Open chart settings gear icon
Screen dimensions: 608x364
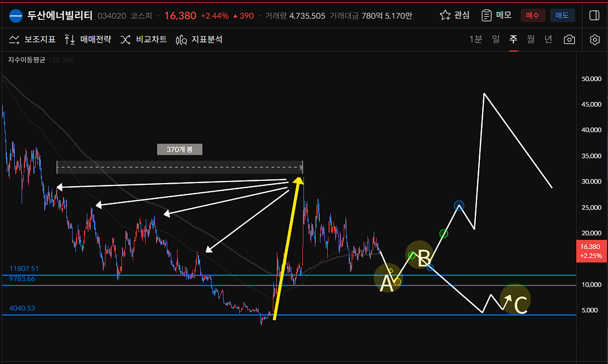point(595,40)
